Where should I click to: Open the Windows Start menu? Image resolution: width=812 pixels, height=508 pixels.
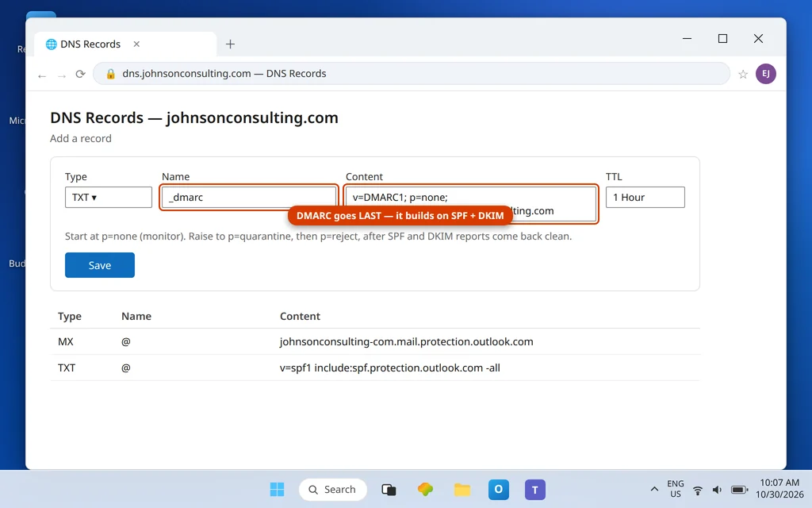tap(277, 489)
